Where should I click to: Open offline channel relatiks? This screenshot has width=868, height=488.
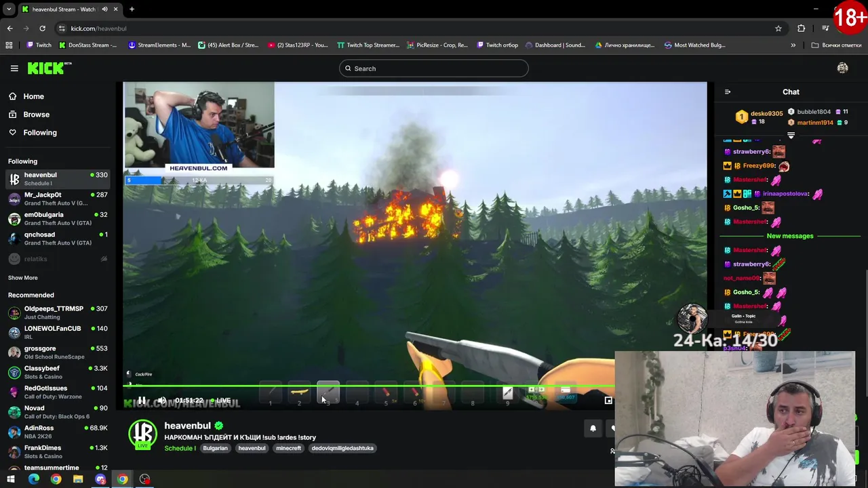(x=57, y=259)
